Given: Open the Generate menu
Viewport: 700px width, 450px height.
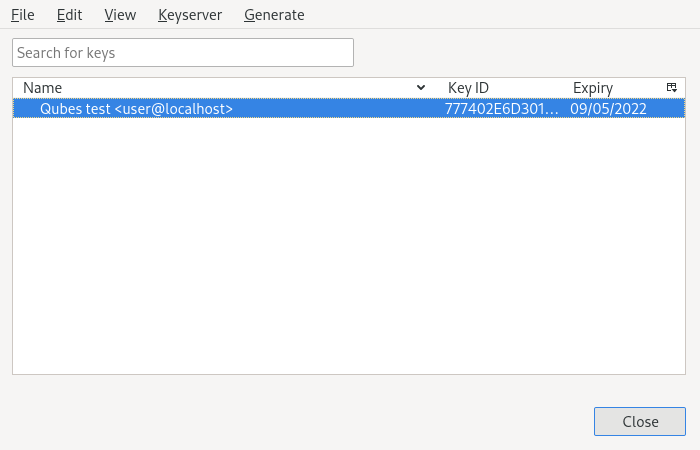Looking at the screenshot, I should [274, 15].
